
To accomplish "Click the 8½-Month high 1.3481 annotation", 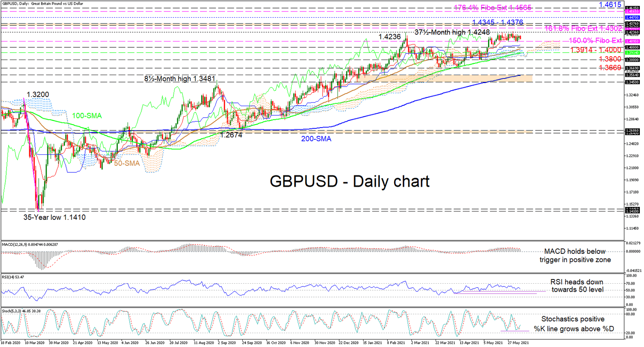I will pos(179,78).
